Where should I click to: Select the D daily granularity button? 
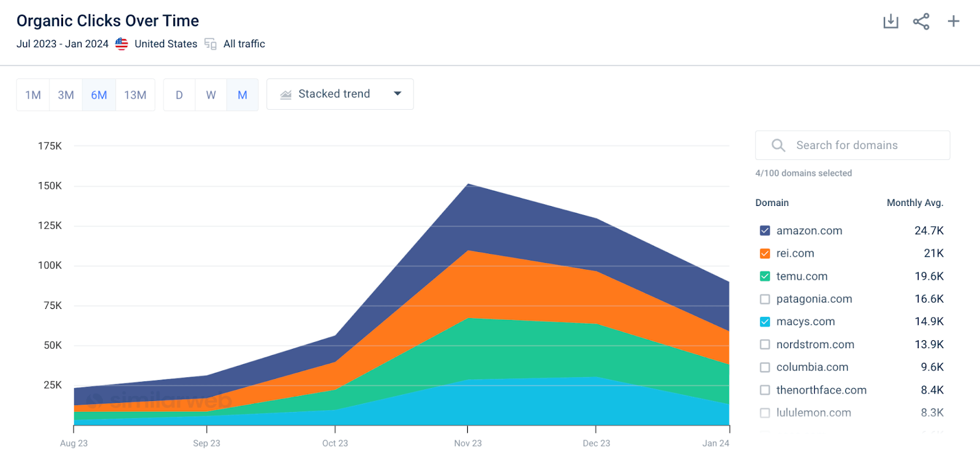click(x=179, y=95)
